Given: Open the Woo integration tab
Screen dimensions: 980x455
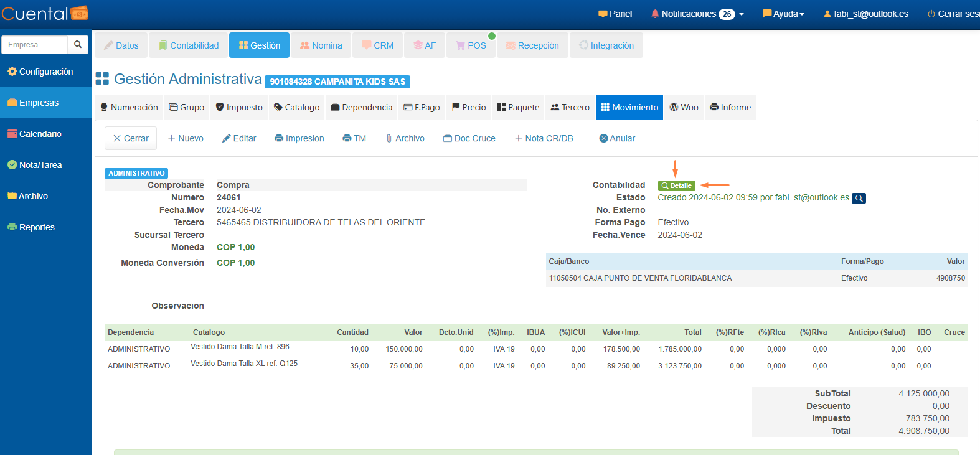Looking at the screenshot, I should (x=684, y=107).
